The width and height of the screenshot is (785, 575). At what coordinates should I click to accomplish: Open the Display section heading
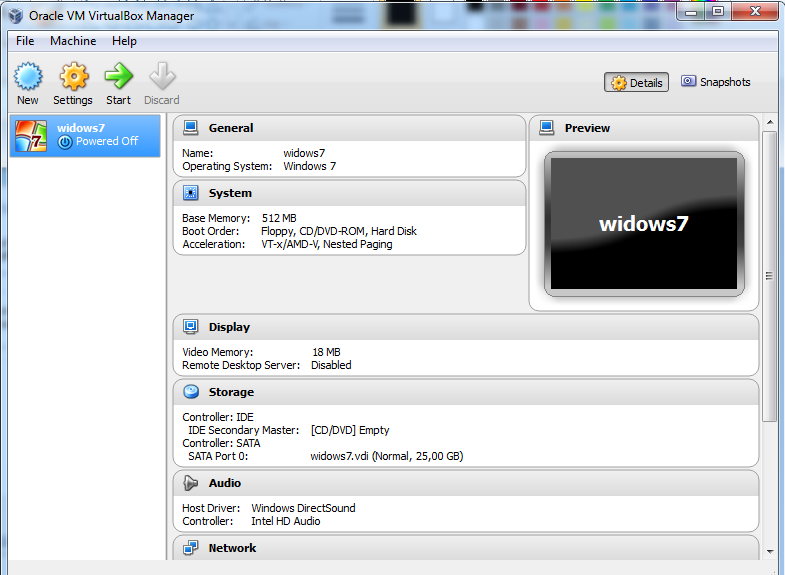229,327
